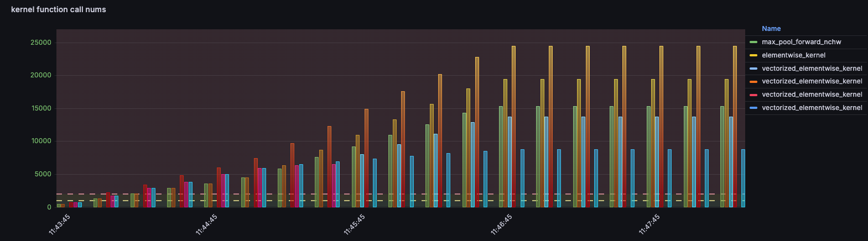Sort legend by Name column header
Screen dimensions: 868x241
point(771,29)
